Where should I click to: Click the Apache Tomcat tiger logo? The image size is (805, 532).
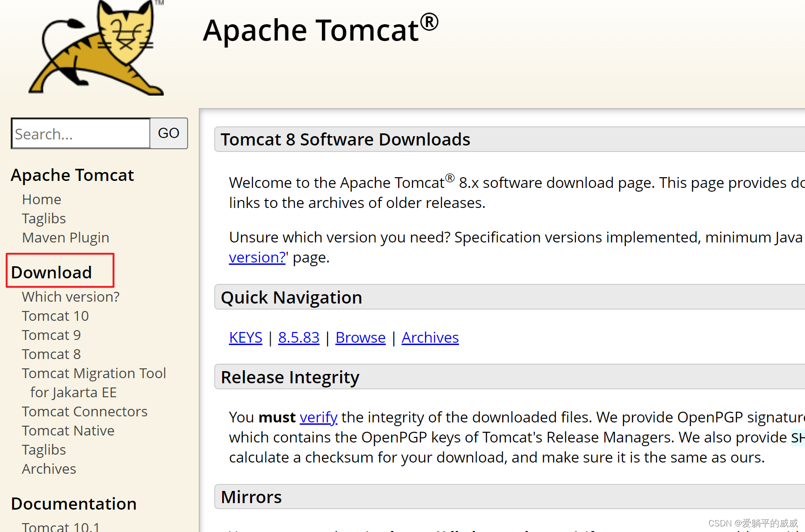point(96,48)
